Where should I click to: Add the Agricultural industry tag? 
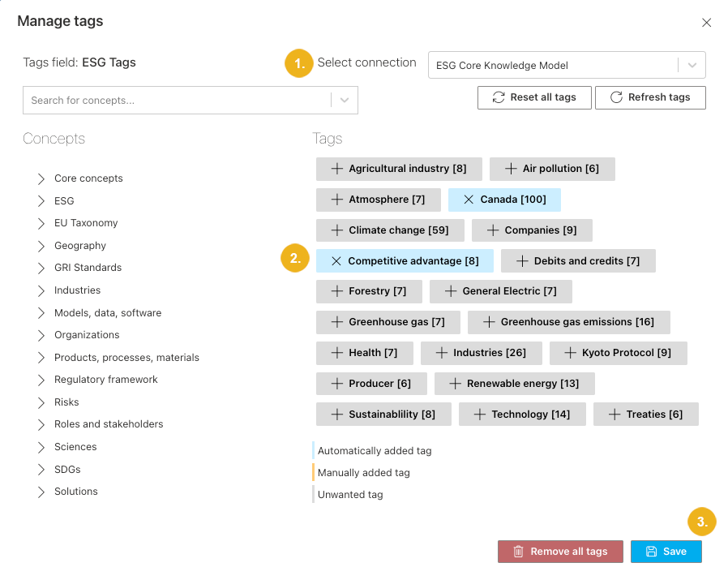pyautogui.click(x=337, y=169)
